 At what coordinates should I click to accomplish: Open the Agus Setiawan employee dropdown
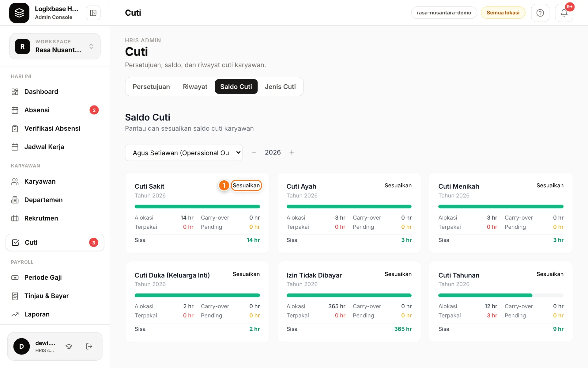[184, 152]
